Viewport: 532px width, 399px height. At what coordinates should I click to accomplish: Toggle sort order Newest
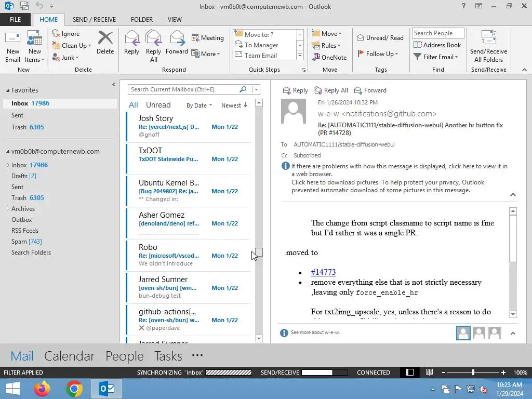click(234, 105)
